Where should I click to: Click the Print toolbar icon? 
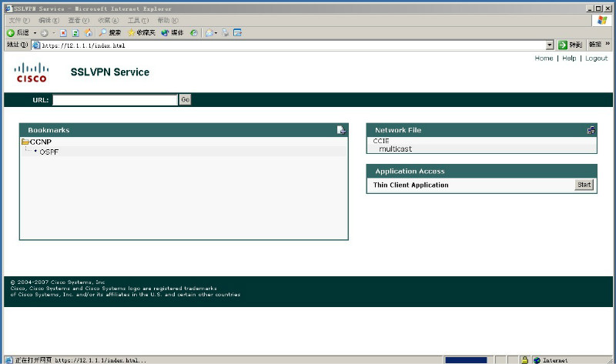coord(225,33)
